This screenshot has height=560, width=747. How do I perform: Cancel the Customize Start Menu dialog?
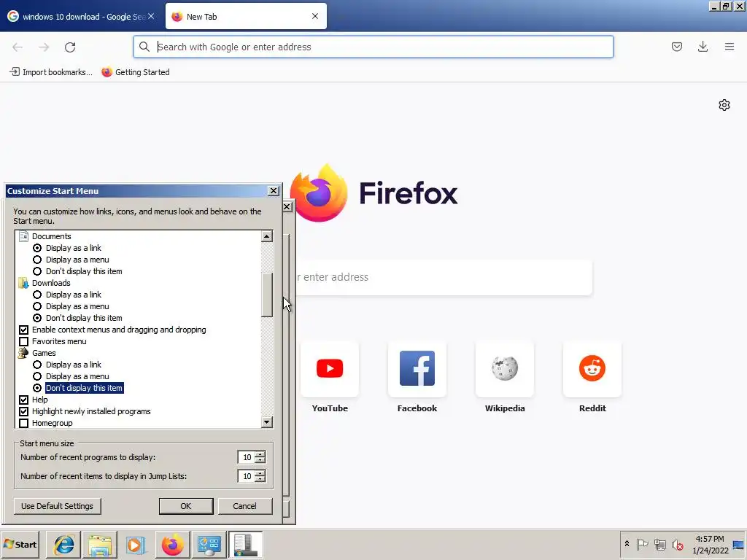coord(245,506)
